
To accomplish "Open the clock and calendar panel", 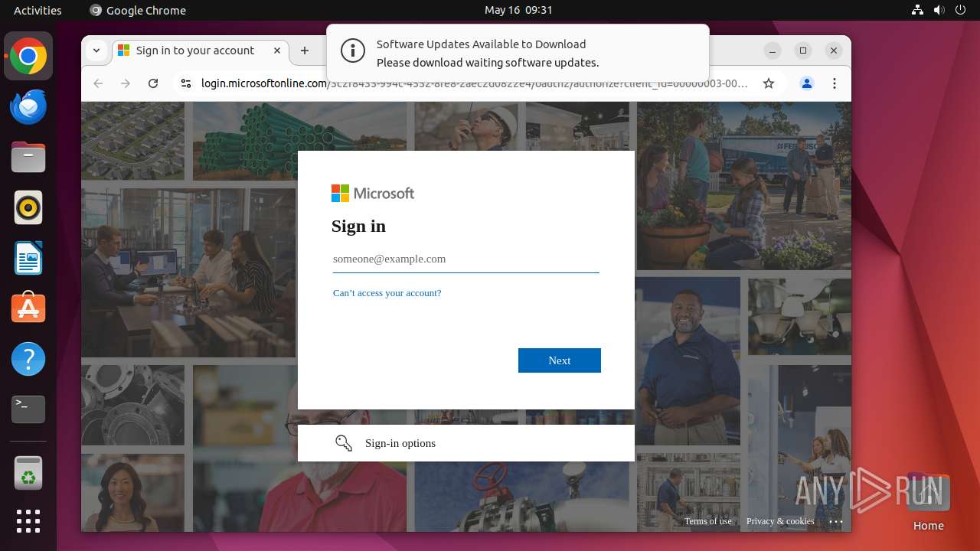I will tap(518, 10).
